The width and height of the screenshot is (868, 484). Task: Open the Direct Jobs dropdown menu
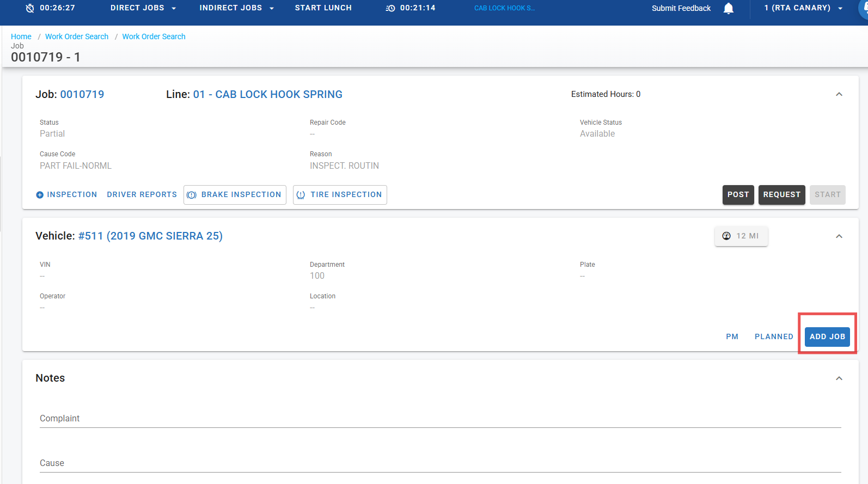pyautogui.click(x=143, y=8)
